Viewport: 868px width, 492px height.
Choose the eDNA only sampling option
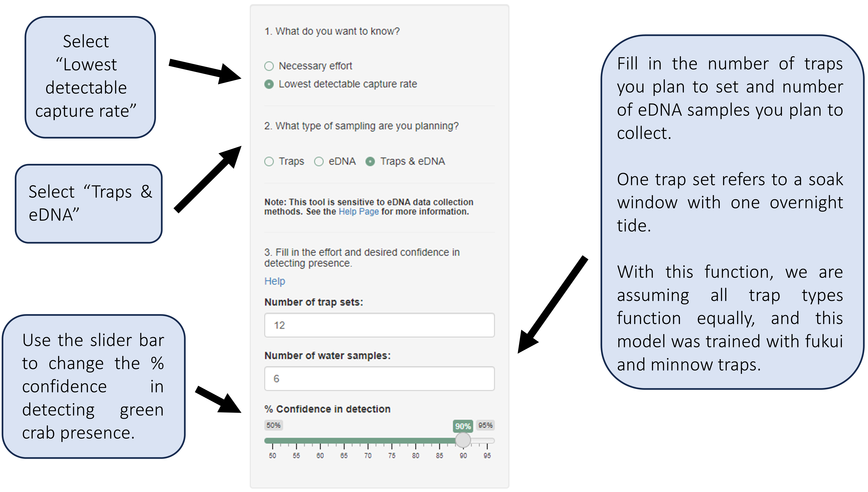(x=319, y=162)
